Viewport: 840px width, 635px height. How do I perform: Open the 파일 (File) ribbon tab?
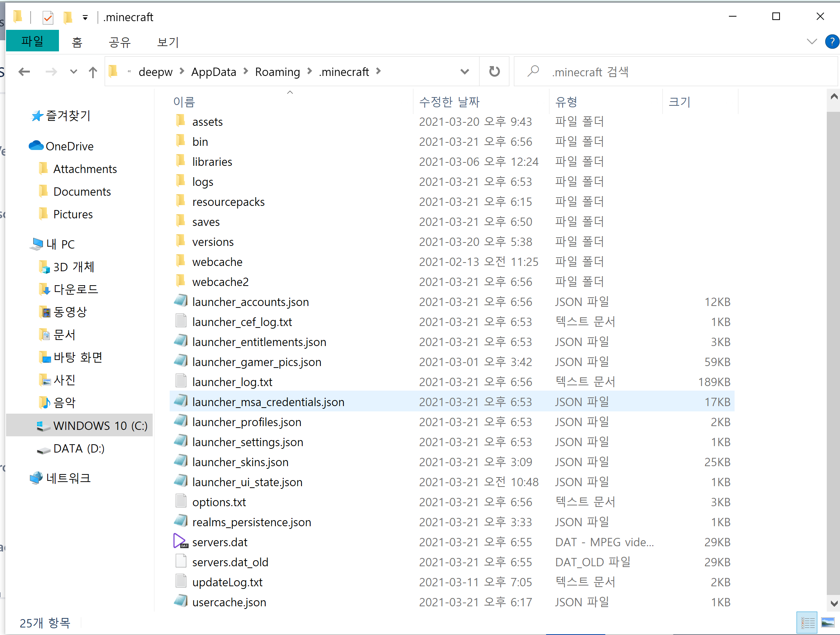pos(32,41)
